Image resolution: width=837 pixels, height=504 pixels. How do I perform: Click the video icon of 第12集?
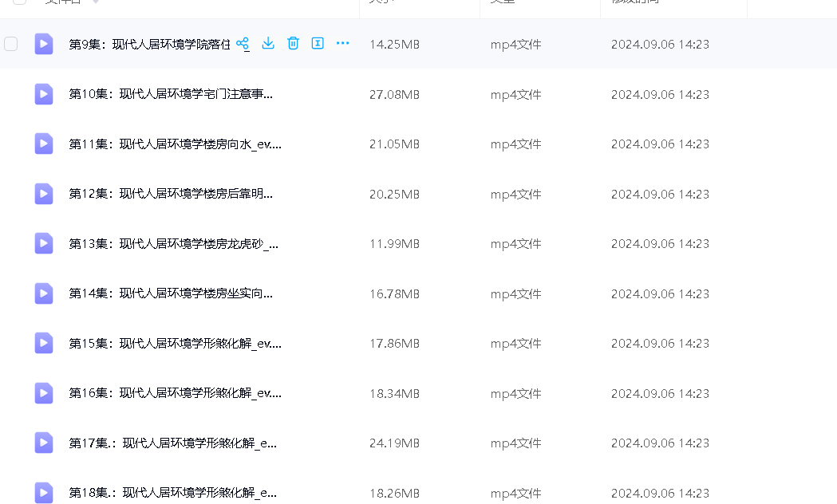(44, 194)
